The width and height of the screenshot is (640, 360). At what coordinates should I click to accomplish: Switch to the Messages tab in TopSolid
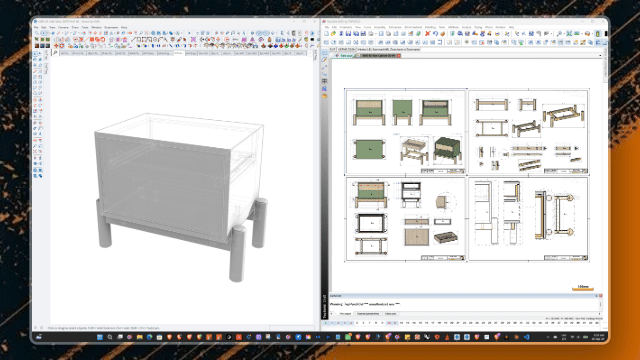345,313
